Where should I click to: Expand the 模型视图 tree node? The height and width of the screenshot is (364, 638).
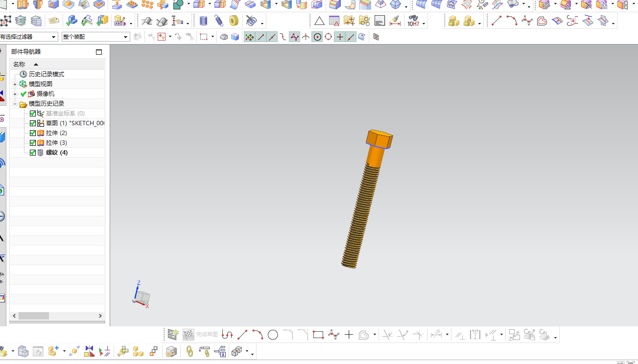click(15, 84)
